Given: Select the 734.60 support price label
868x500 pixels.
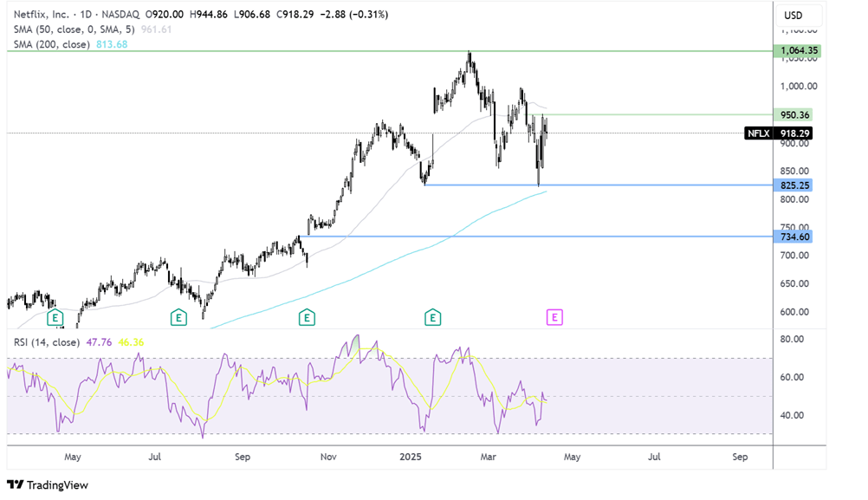Looking at the screenshot, I should pos(794,237).
